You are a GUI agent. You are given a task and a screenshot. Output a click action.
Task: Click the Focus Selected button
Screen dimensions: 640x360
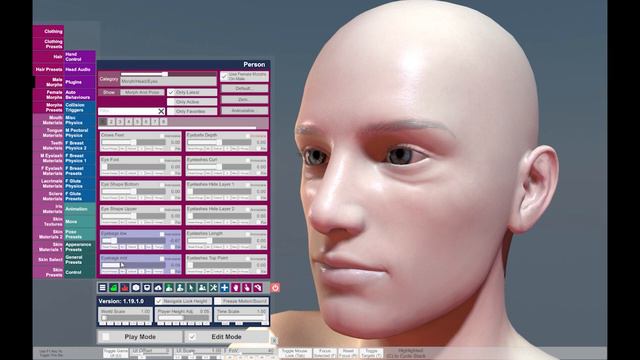[325, 353]
